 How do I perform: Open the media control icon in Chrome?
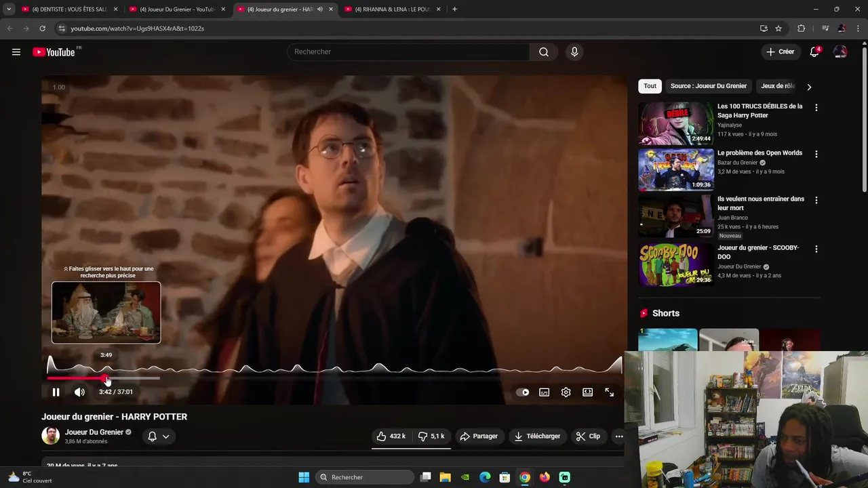(x=825, y=28)
